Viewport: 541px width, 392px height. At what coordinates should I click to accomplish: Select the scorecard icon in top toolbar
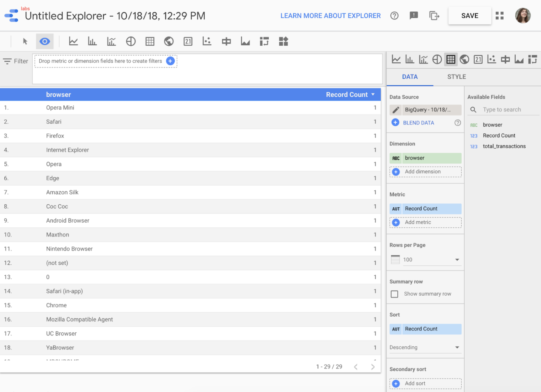point(188,41)
